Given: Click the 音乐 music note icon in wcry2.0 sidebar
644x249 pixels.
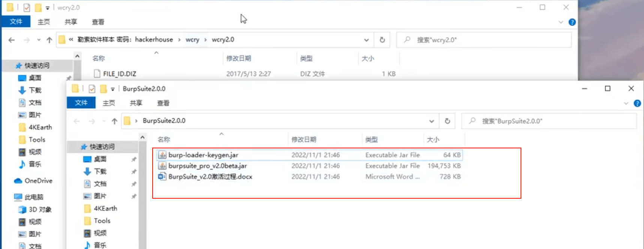Looking at the screenshot, I should [22, 164].
